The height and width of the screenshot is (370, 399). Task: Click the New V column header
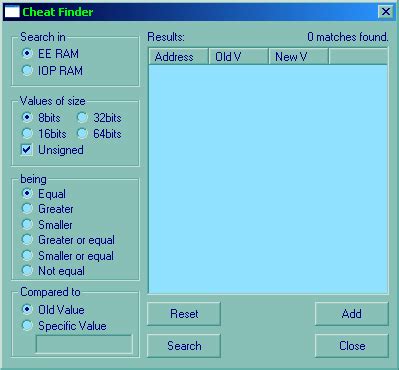(299, 57)
